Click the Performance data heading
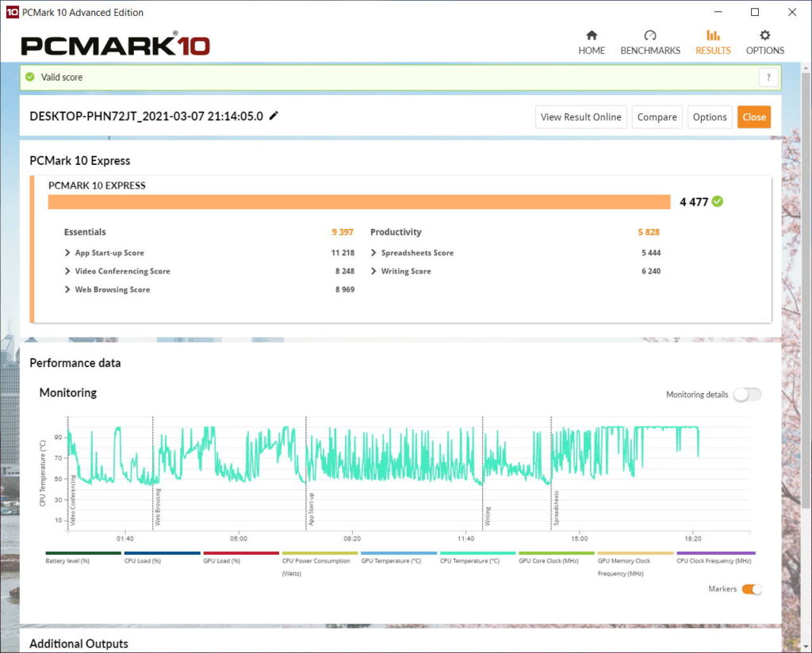The width and height of the screenshot is (812, 653). pos(75,363)
